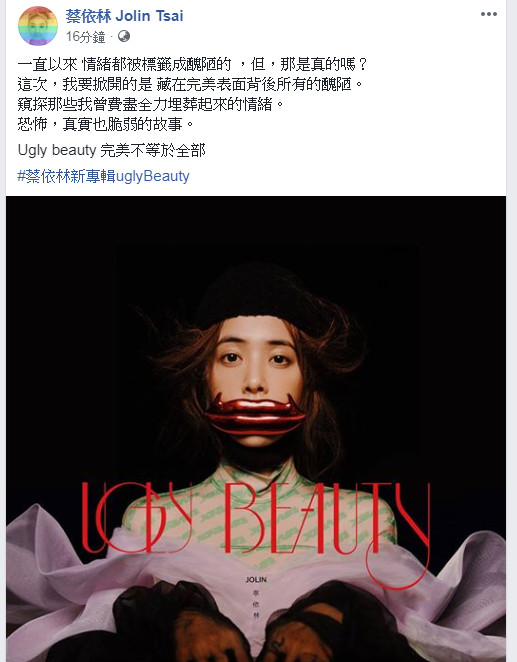Open the three-dot post options menu
This screenshot has height=662, width=517.
click(488, 14)
